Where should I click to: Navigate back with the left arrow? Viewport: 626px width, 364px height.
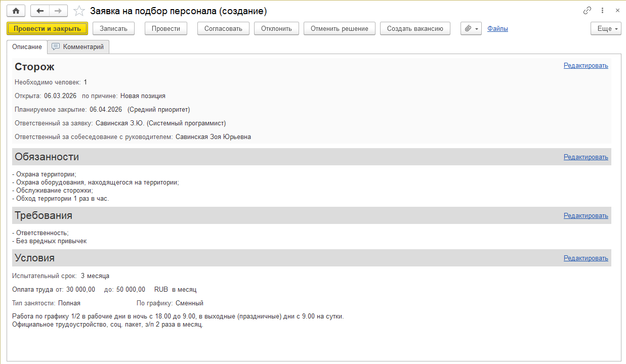click(40, 11)
